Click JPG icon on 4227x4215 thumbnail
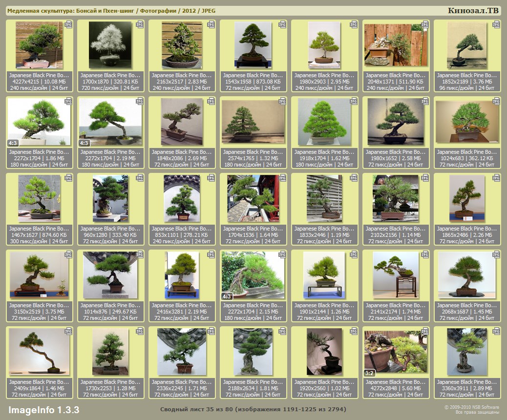507x420 pixels. click(68, 24)
